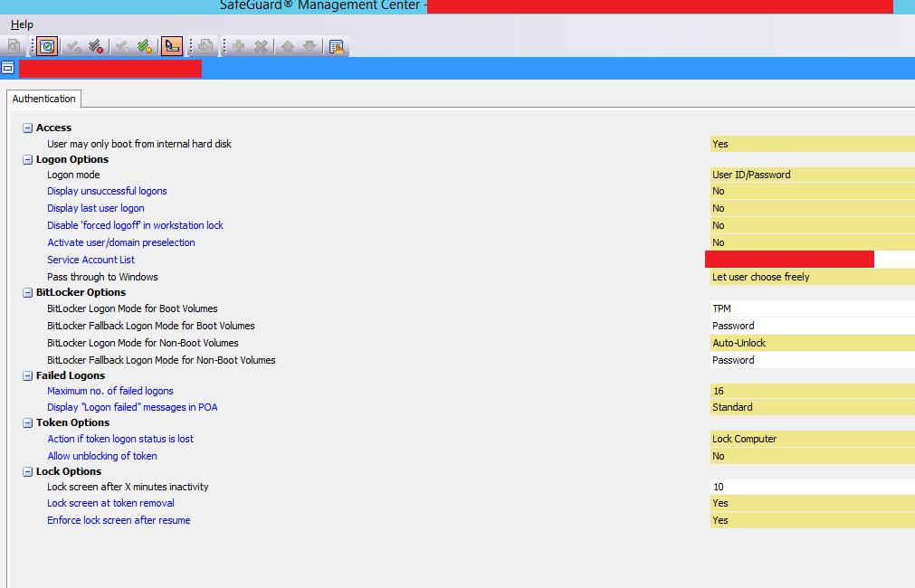The width and height of the screenshot is (915, 588).
Task: Click the 'Display last user logon' link
Action: 96,208
